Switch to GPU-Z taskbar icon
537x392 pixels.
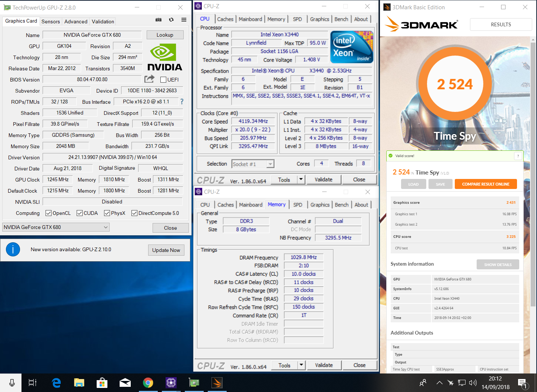pyautogui.click(x=194, y=383)
